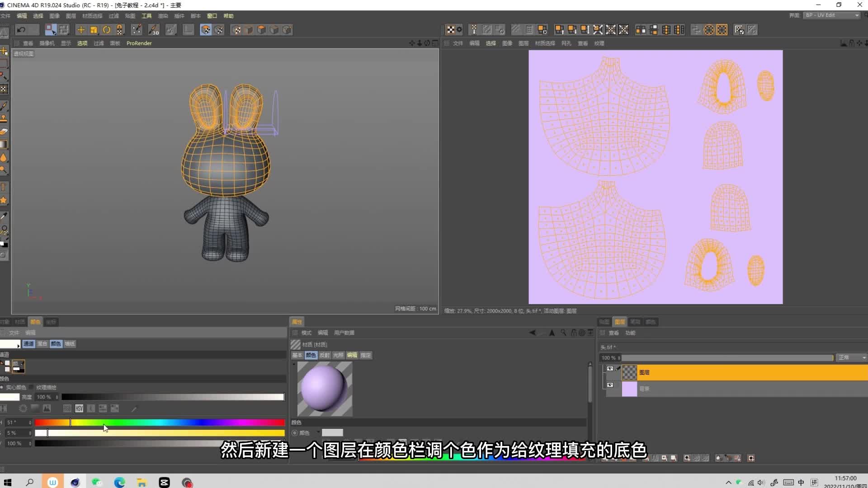Hide the 图层 layer via eye icon

[x=610, y=369]
